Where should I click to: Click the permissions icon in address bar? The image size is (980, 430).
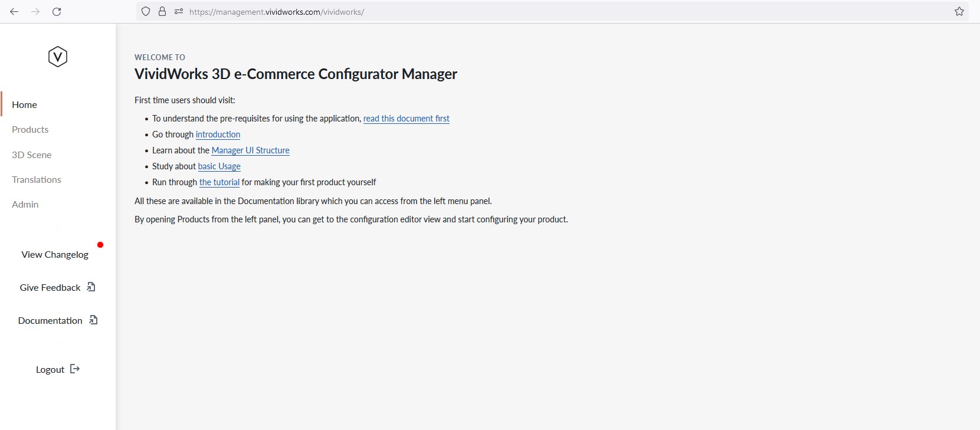point(179,11)
